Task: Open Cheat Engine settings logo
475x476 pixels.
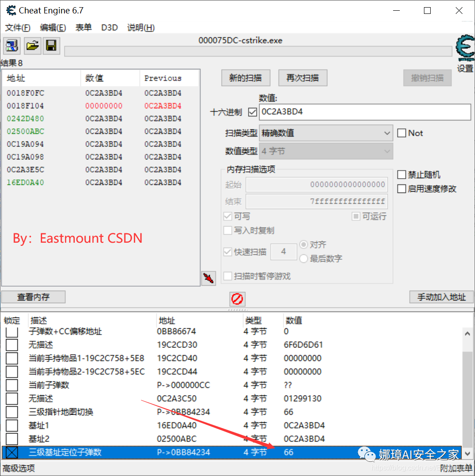Action: (465, 48)
